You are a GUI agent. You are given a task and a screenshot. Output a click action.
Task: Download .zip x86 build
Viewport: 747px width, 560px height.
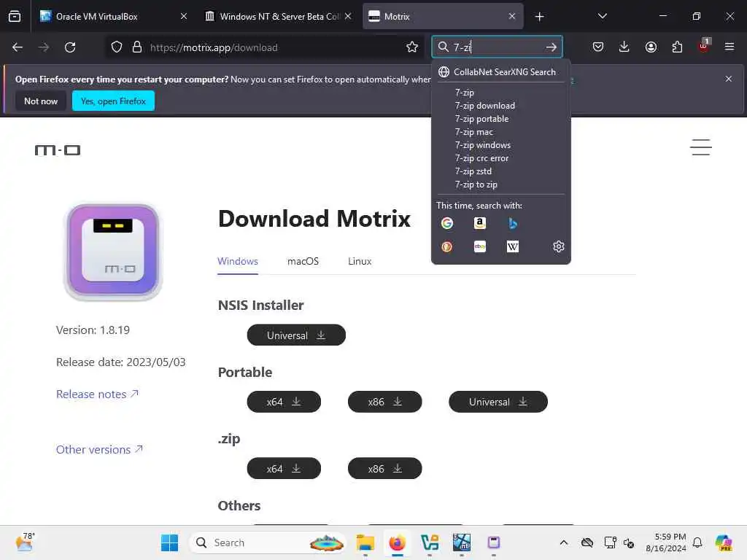(x=385, y=469)
